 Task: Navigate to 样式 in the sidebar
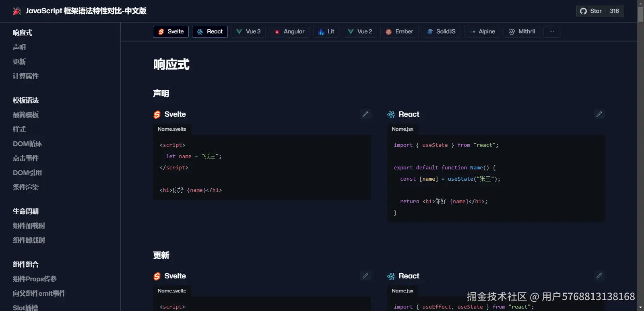coord(19,129)
